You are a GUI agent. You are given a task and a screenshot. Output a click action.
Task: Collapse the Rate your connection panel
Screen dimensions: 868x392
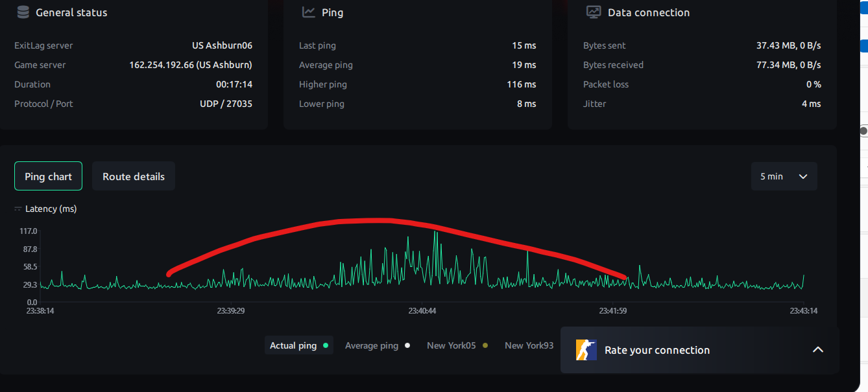tap(817, 350)
